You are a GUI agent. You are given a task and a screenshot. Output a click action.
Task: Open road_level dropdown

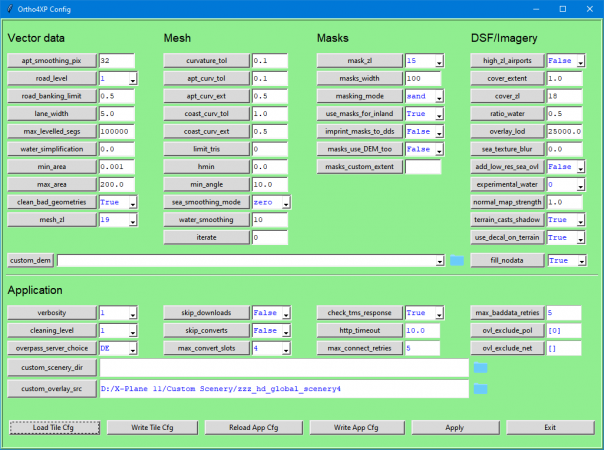click(133, 79)
